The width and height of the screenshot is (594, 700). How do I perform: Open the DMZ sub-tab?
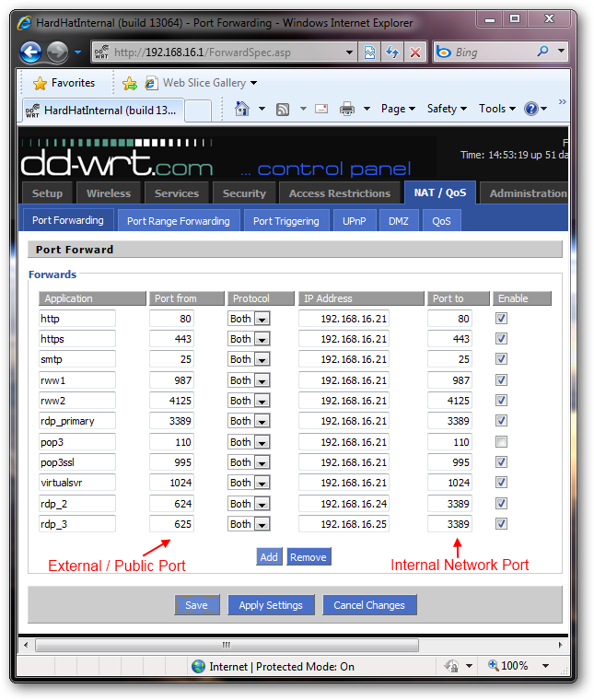coord(399,221)
